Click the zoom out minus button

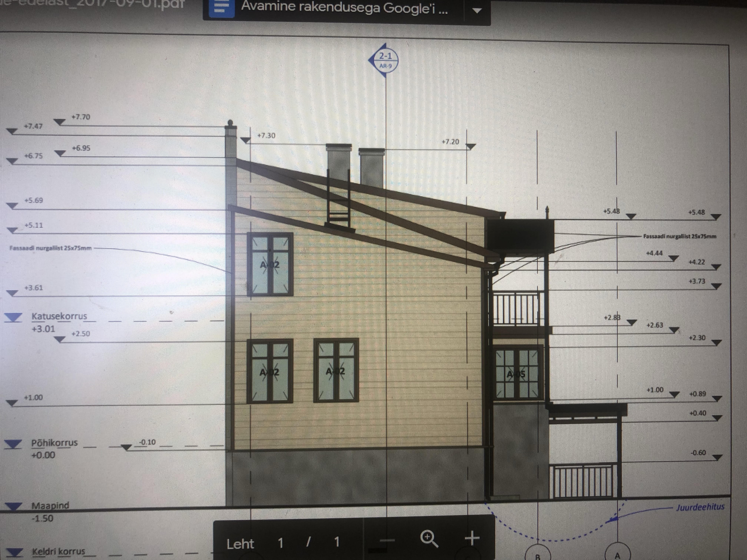pos(387,540)
